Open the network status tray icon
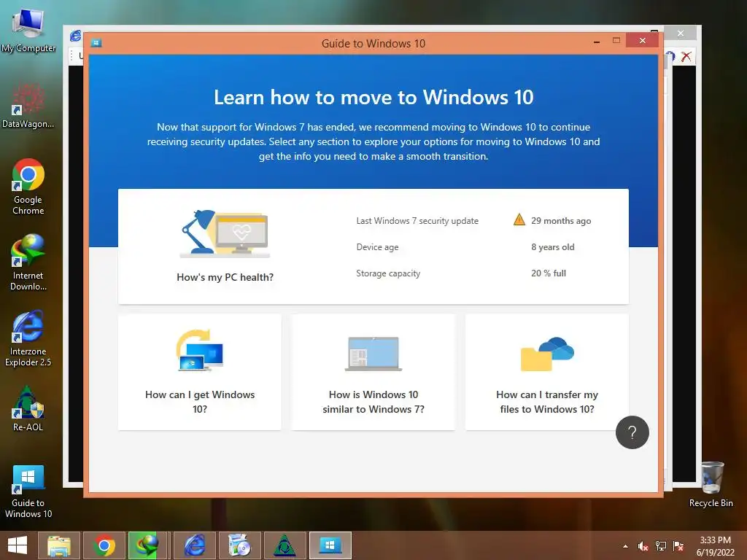 [x=661, y=546]
